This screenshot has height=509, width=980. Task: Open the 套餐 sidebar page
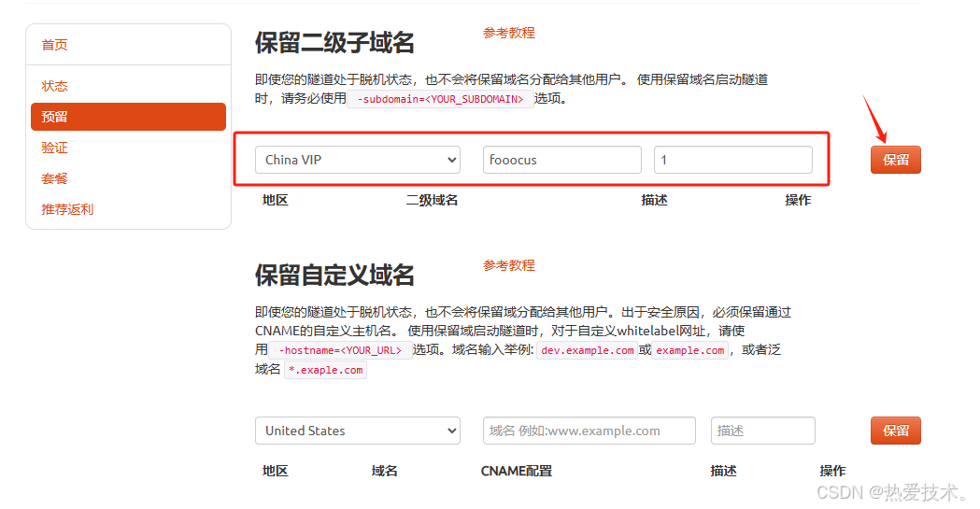(x=54, y=178)
